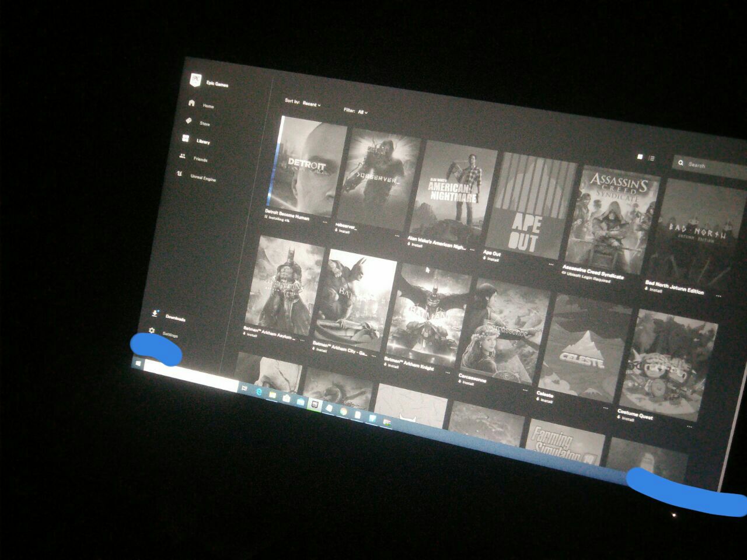Image resolution: width=747 pixels, height=560 pixels.
Task: Install Alan Wake's American Nightmare
Action: click(416, 245)
